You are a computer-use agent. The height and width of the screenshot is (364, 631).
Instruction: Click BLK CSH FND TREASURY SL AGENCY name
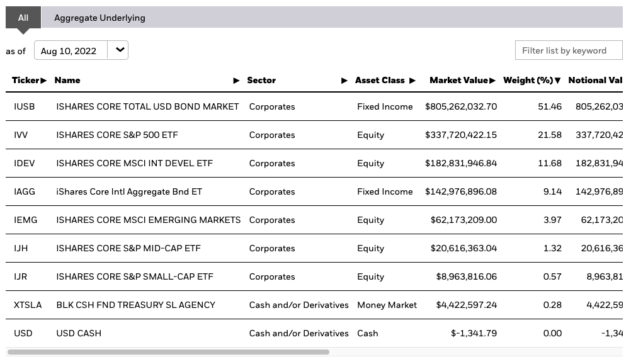click(x=135, y=305)
